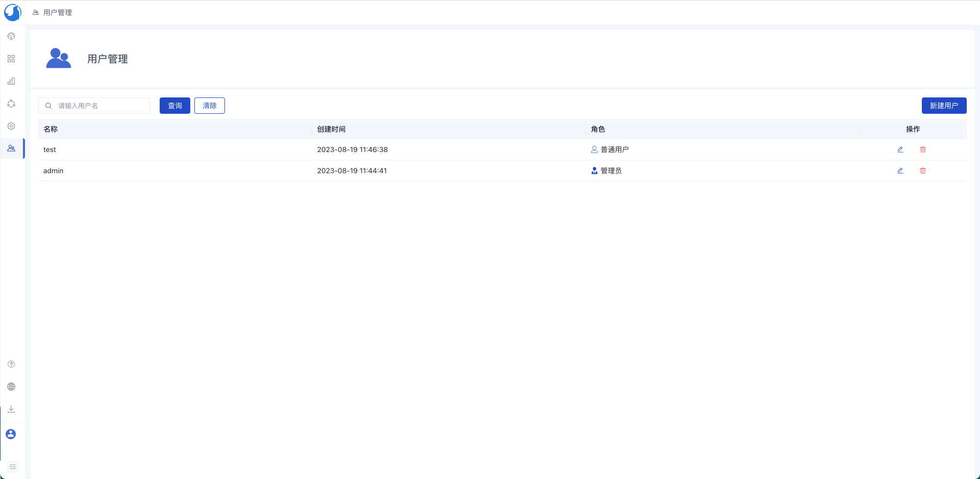Toggle the sidebar collapse icon at bottom
Image resolution: width=980 pixels, height=479 pixels.
pyautogui.click(x=13, y=467)
